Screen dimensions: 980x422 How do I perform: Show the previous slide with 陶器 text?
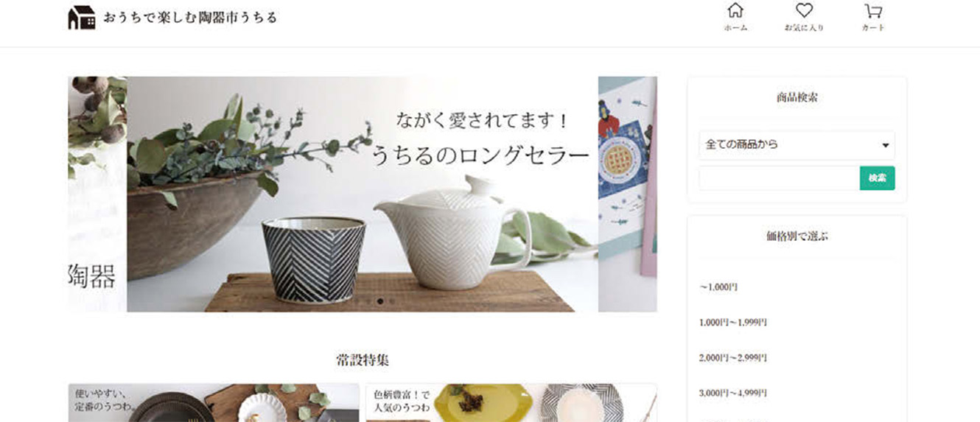point(97,194)
